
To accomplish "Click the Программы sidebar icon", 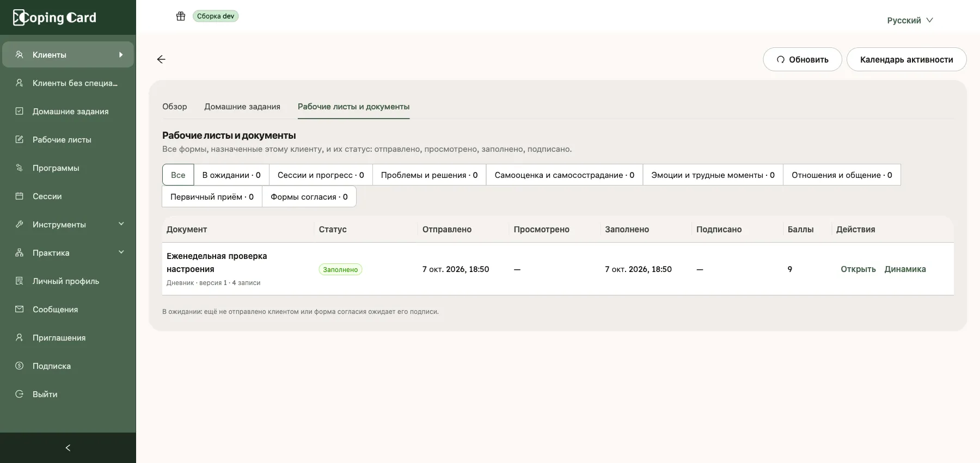I will 20,168.
